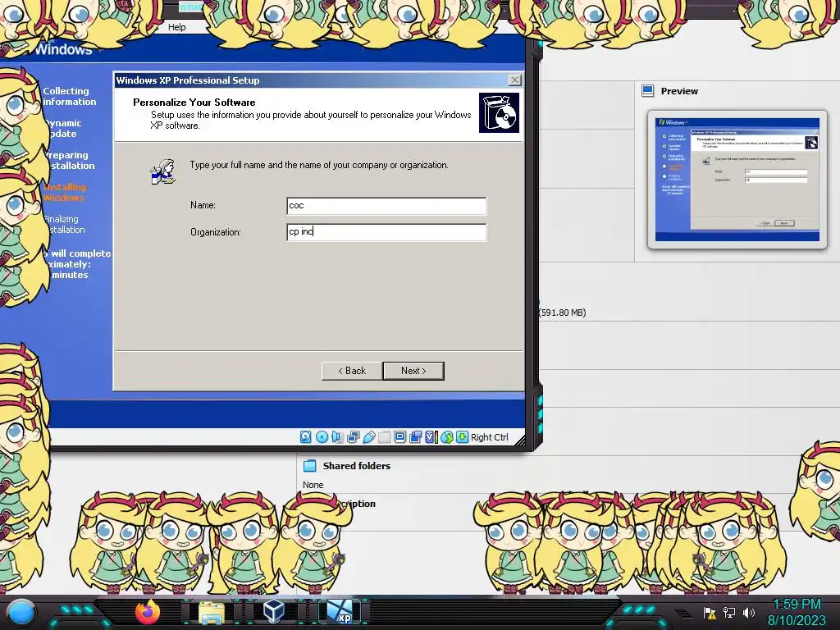Click the personalize user figure icon
The width and height of the screenshot is (840, 630).
coord(163,171)
